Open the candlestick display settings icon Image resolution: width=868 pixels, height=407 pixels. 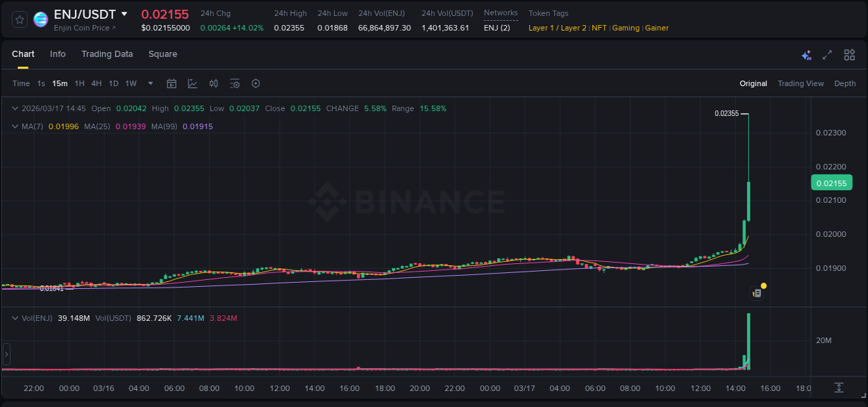[x=213, y=83]
